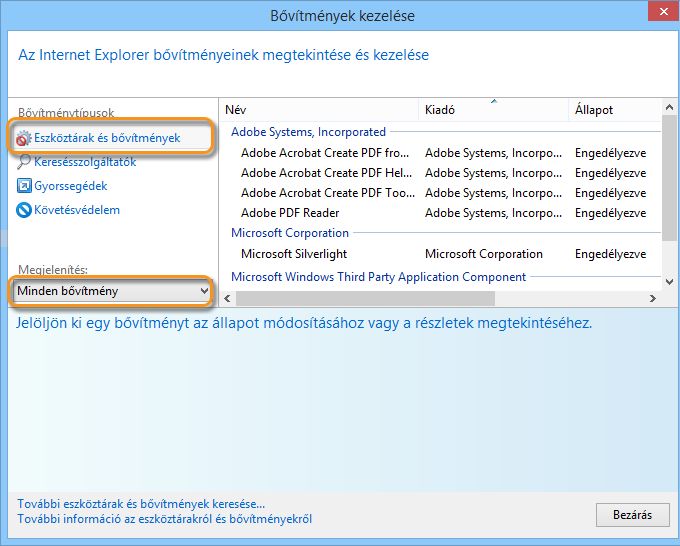The width and height of the screenshot is (680, 546).
Task: Click the Gyorssegédek arrow icon
Action: 23,186
